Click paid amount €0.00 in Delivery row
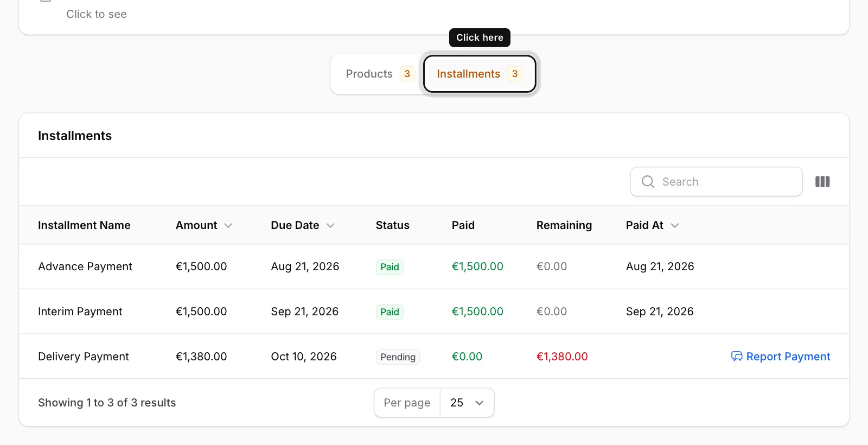 coord(467,357)
